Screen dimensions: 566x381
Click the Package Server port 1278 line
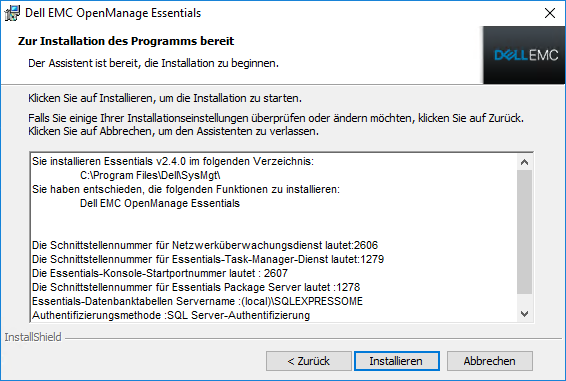(x=196, y=287)
